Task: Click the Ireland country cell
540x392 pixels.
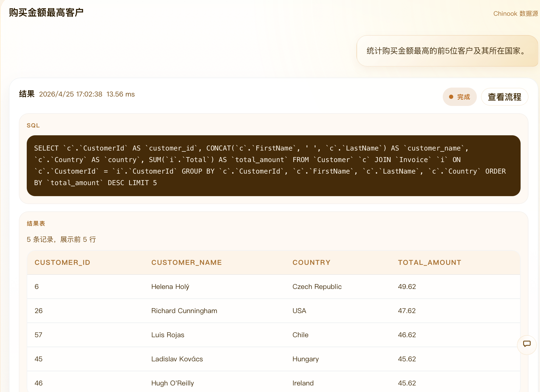Action: pyautogui.click(x=303, y=383)
